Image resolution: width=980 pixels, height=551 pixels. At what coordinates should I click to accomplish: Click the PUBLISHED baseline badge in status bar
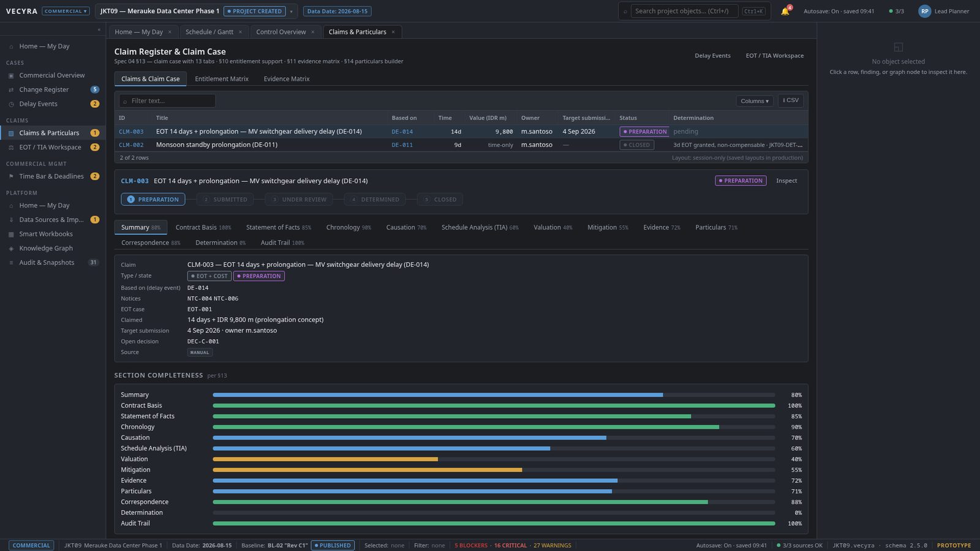click(333, 545)
